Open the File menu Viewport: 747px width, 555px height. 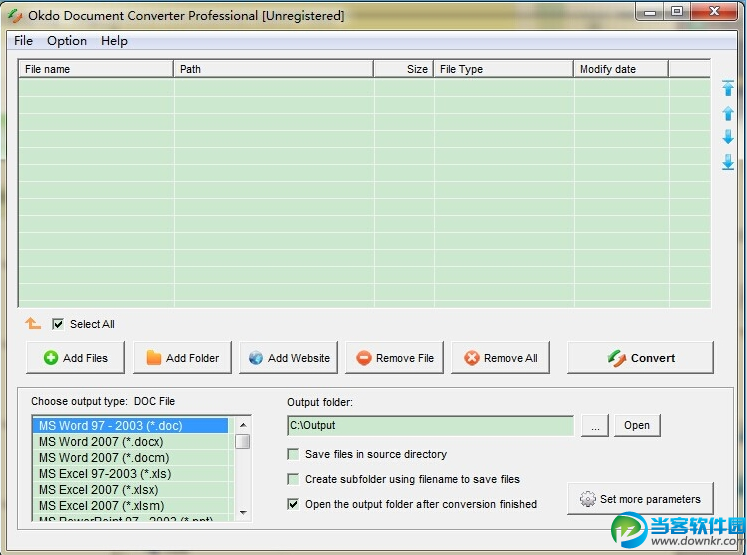click(23, 41)
